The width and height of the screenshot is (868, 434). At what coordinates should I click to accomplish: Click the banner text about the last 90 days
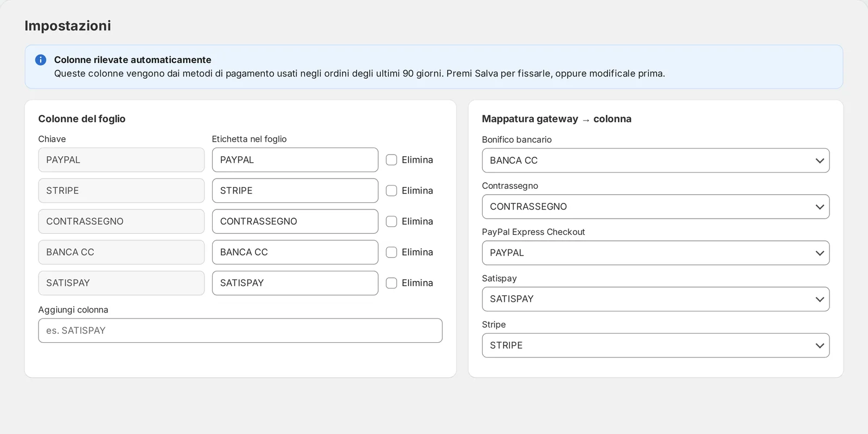pyautogui.click(x=360, y=73)
